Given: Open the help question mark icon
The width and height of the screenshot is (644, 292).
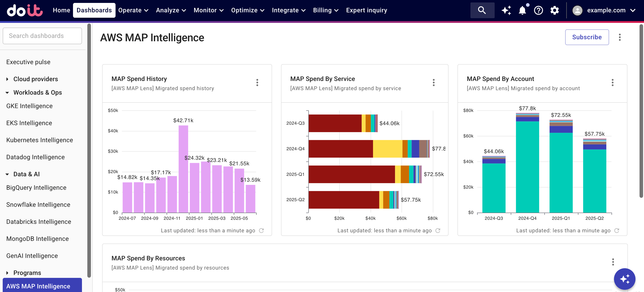Looking at the screenshot, I should (x=539, y=10).
